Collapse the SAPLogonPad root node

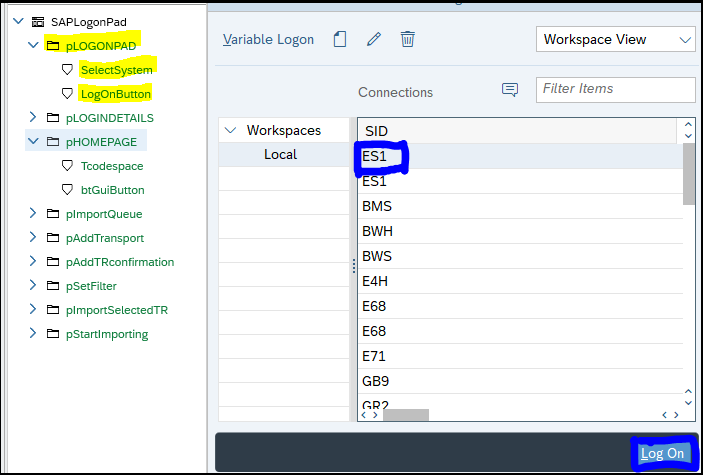(18, 21)
